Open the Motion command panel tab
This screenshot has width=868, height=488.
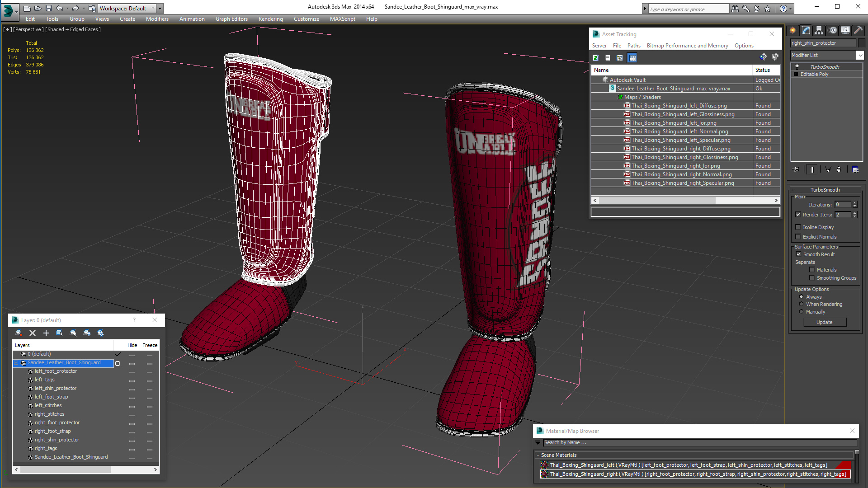(833, 30)
